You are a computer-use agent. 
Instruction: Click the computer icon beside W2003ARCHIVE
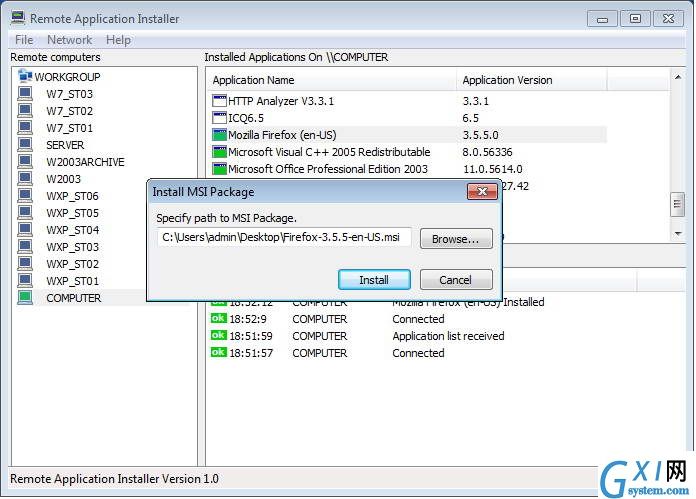[25, 162]
